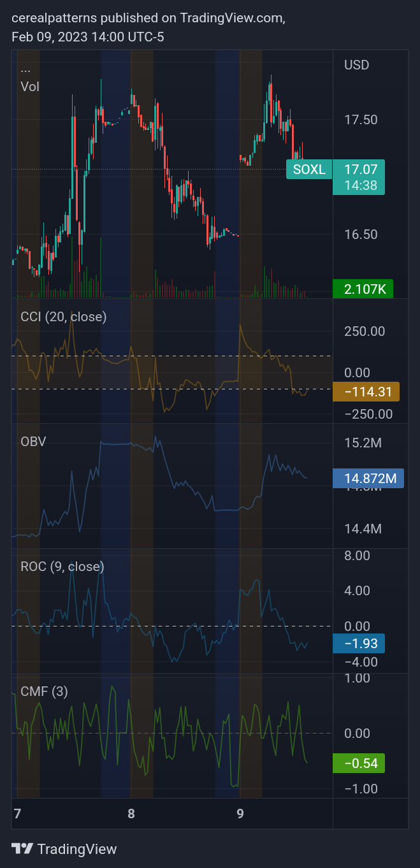Viewport: 420px width, 868px height.
Task: Click date 9 on time axis
Action: [240, 814]
